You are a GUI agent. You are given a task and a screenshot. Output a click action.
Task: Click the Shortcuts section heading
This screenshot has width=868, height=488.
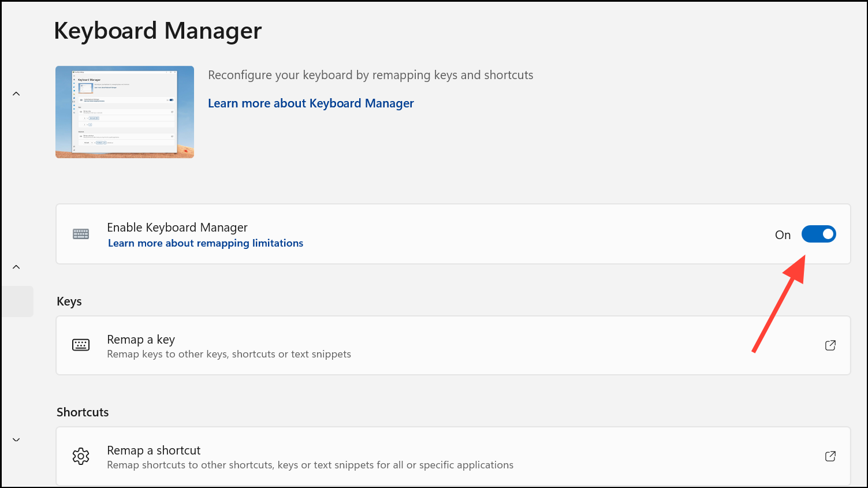83,412
